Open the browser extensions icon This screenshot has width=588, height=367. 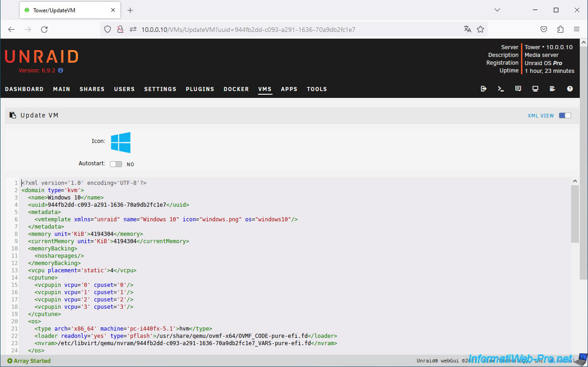click(560, 29)
